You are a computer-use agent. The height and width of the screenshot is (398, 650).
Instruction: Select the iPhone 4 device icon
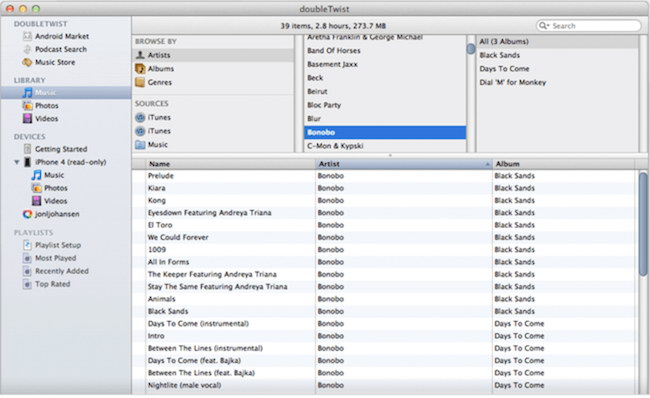coord(27,162)
